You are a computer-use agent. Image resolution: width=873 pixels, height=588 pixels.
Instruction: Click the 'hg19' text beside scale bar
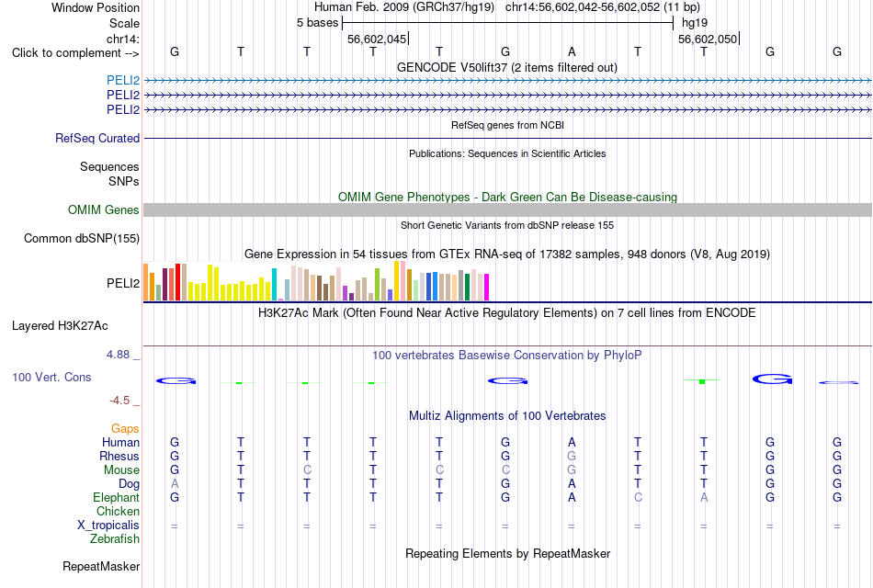pos(695,23)
